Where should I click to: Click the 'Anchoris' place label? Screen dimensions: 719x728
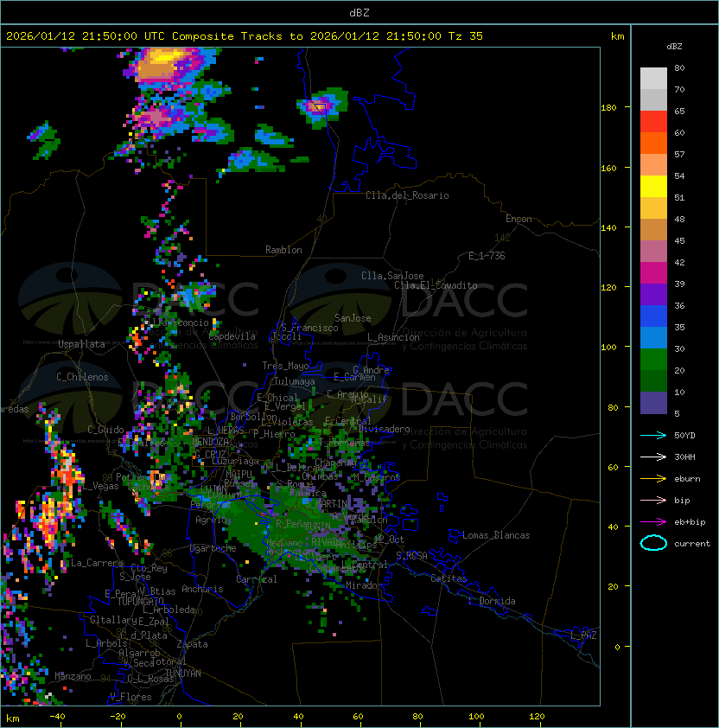coord(202,589)
